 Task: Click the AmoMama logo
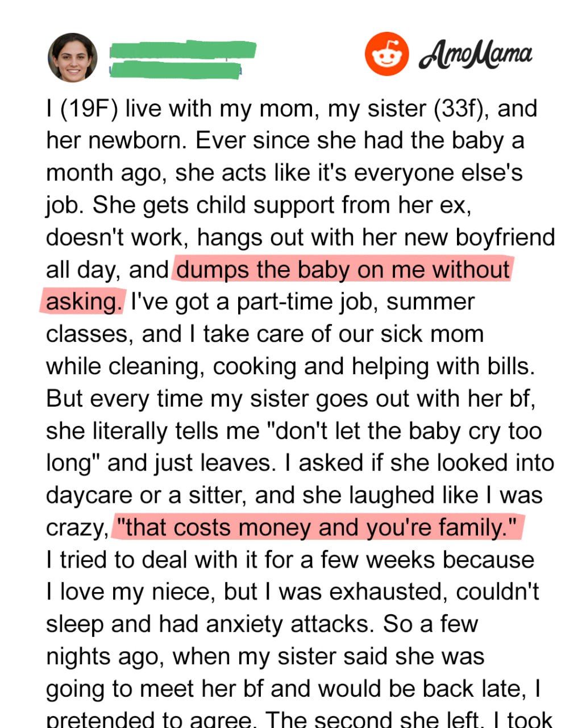pos(475,55)
